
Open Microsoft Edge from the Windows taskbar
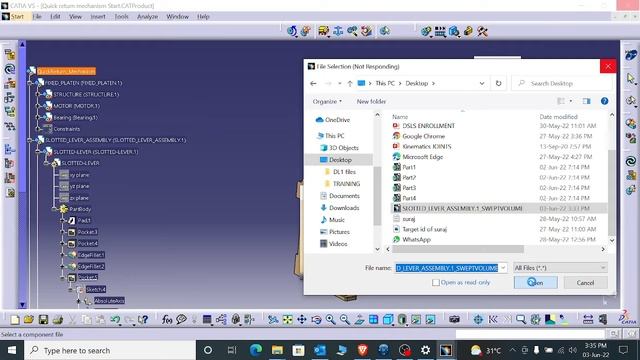256,350
